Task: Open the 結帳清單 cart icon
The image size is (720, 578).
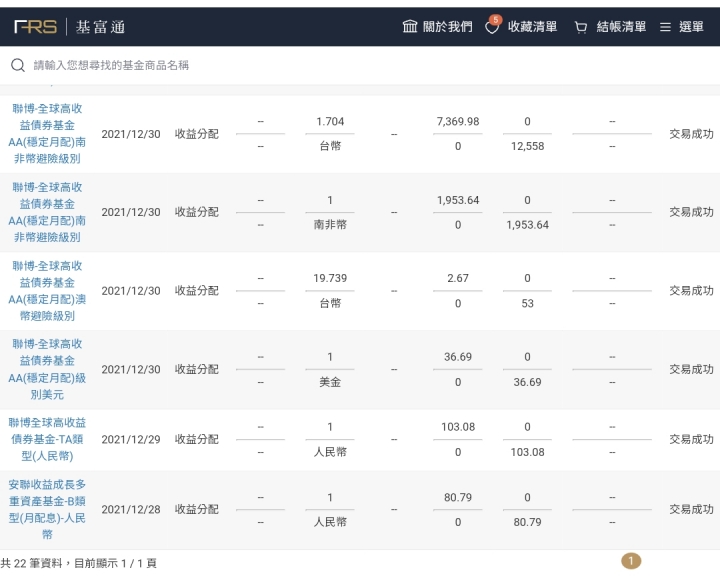Action: (x=580, y=28)
